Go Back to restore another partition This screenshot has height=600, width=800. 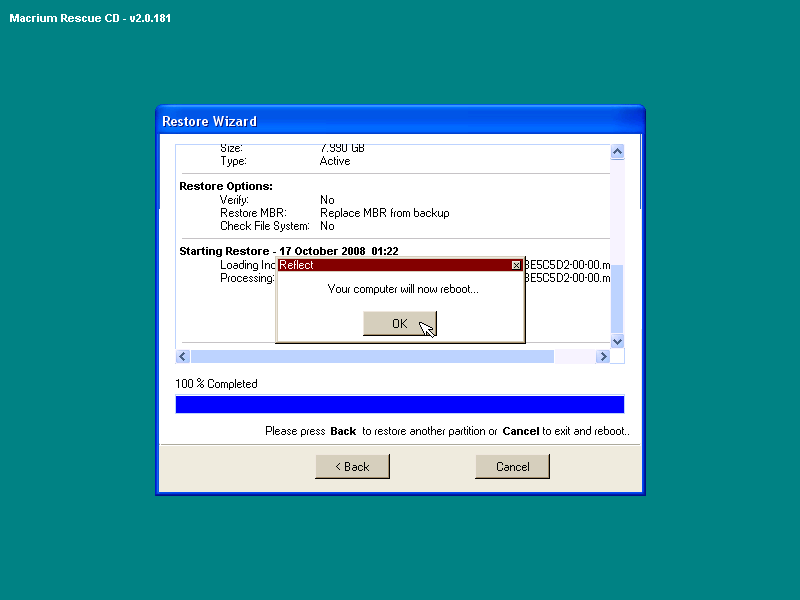coord(352,466)
